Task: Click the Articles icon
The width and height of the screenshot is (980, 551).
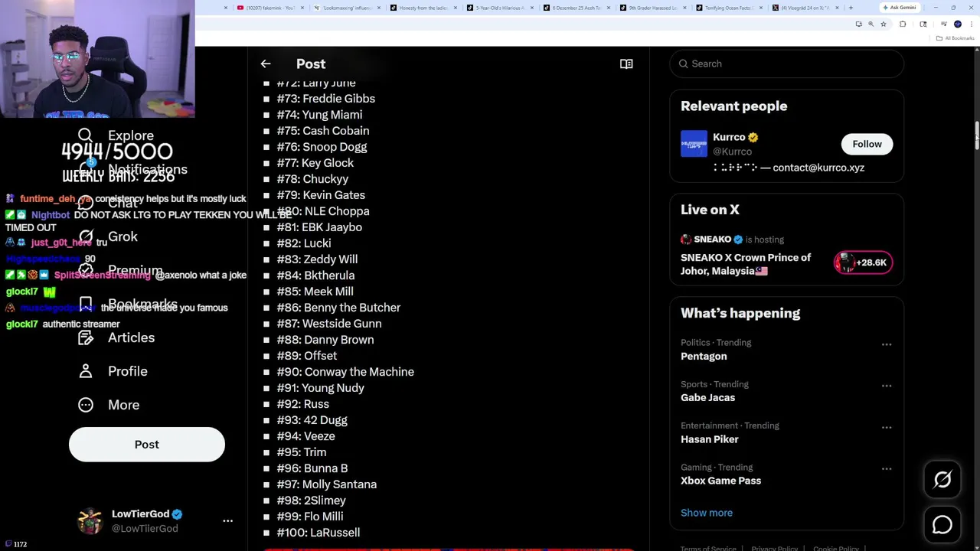Action: click(x=86, y=337)
